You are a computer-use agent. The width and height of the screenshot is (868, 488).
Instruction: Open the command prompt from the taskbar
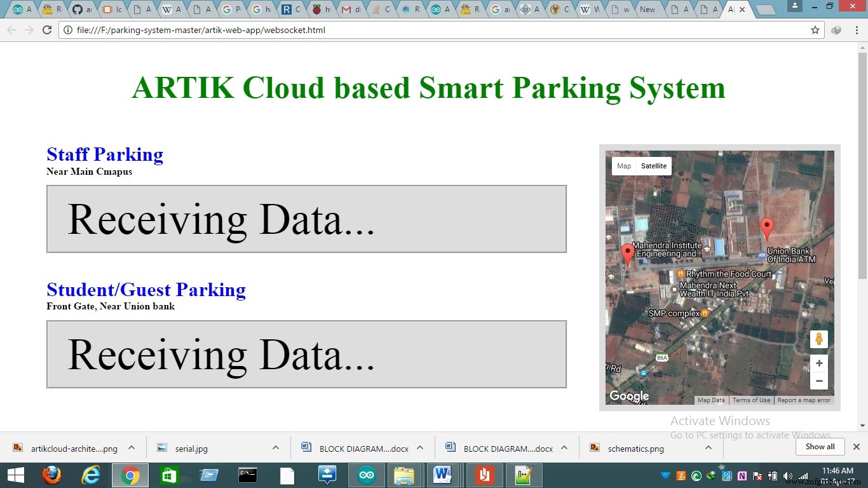click(248, 475)
